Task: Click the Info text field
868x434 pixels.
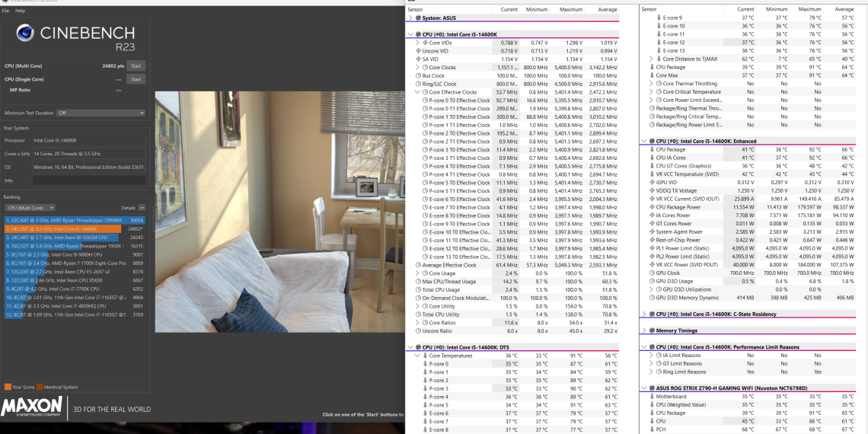Action: tap(89, 180)
